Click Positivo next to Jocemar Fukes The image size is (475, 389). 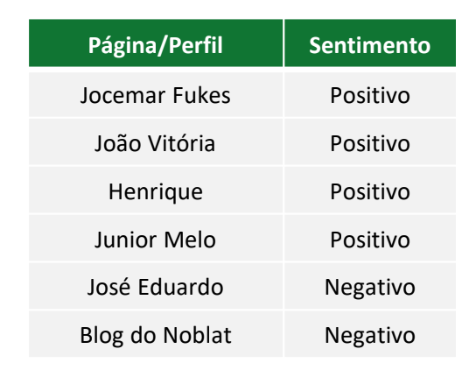coord(370,96)
